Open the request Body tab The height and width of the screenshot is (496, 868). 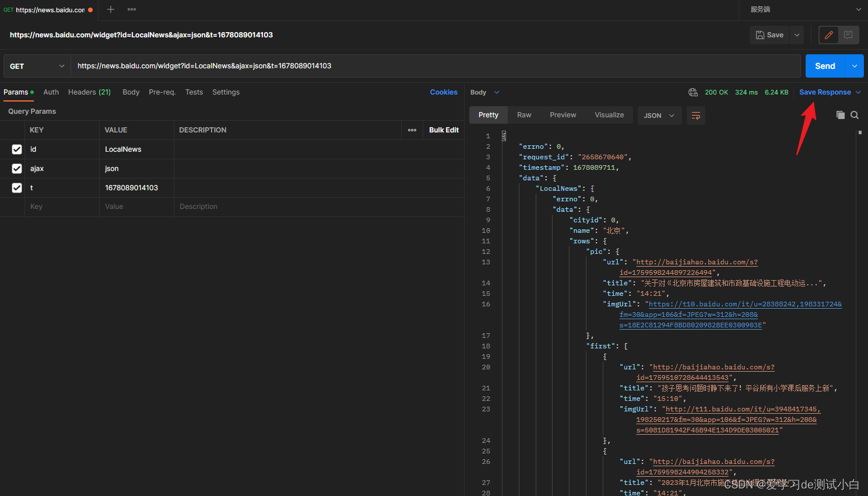pos(131,92)
